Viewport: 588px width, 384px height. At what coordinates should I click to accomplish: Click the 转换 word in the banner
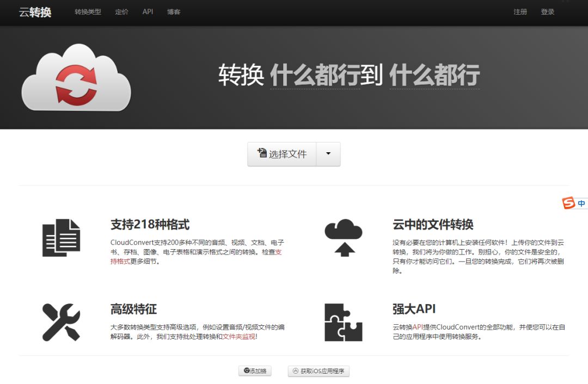[x=242, y=75]
